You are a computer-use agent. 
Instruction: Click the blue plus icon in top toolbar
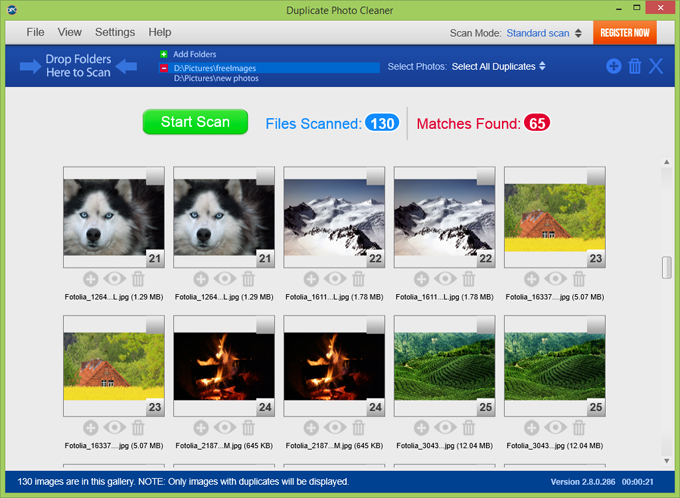(x=613, y=66)
